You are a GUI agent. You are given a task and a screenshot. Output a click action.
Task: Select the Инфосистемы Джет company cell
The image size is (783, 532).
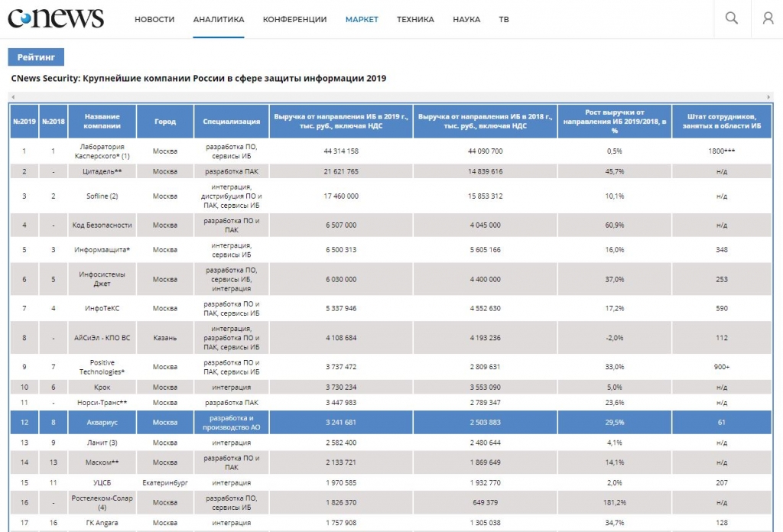(x=102, y=279)
